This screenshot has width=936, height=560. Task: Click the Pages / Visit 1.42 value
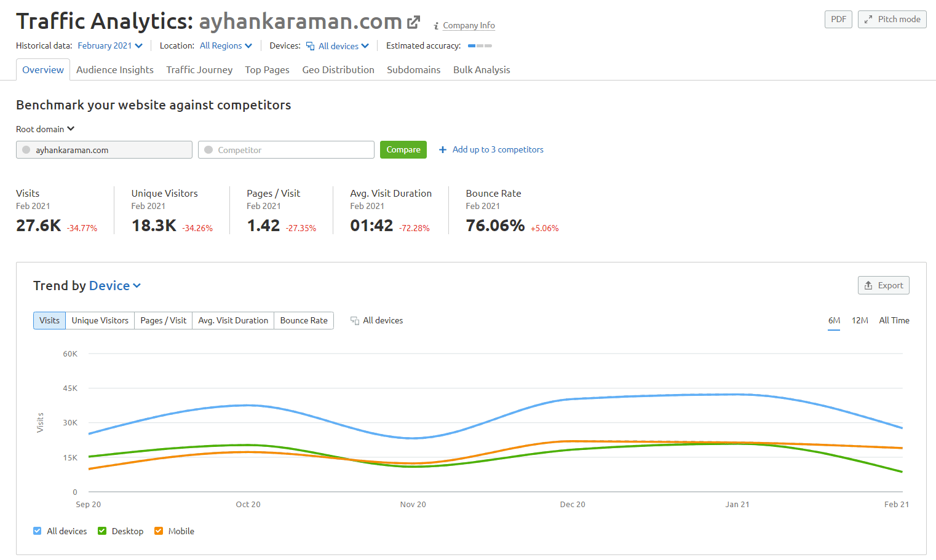point(263,226)
